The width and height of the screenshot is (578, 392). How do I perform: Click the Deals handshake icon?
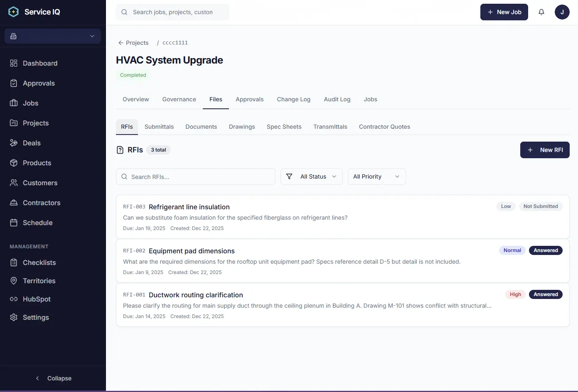[x=14, y=143]
